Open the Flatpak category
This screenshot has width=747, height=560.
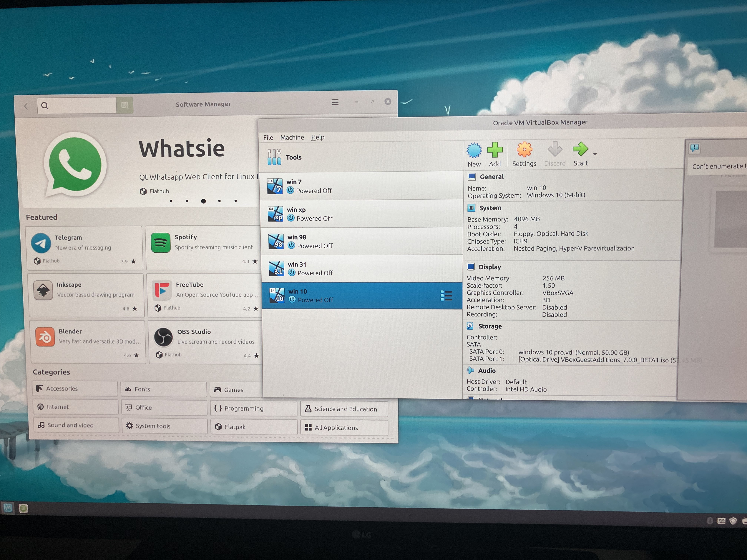click(x=254, y=427)
